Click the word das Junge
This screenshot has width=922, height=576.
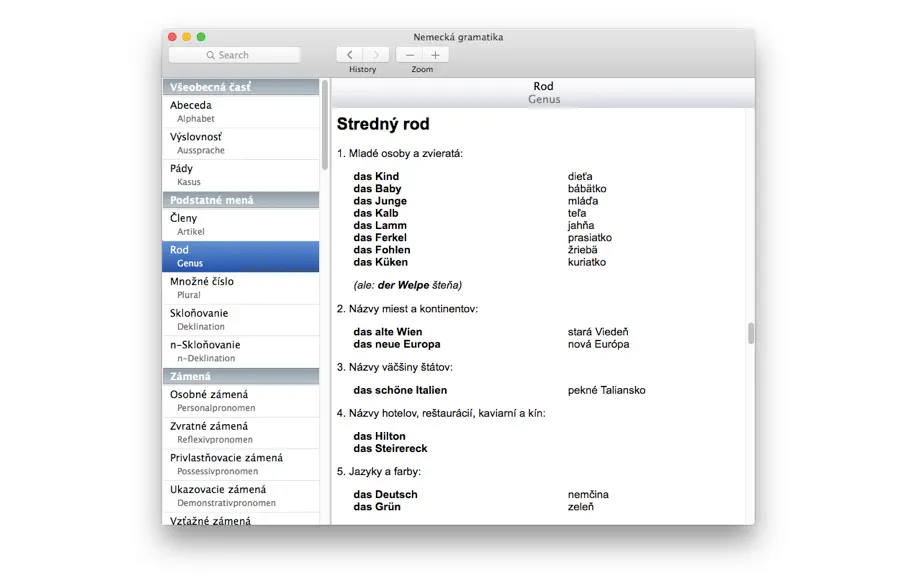click(x=380, y=201)
